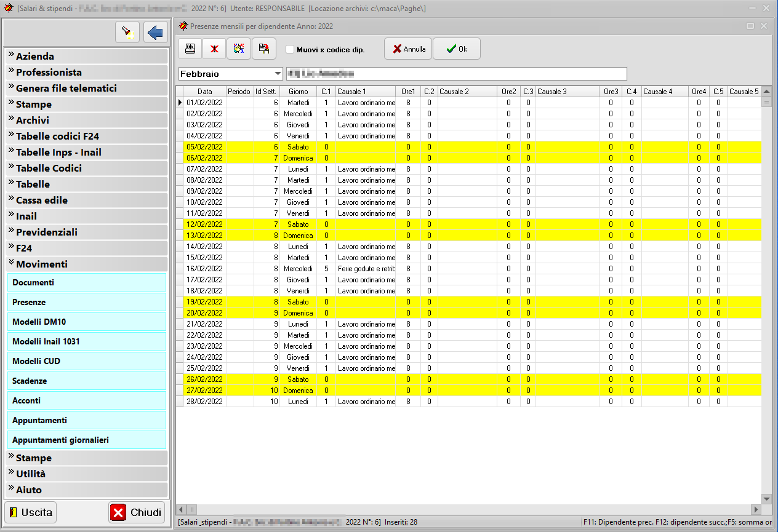Select the Causale 1 cell for 16/02/2022

[366, 269]
